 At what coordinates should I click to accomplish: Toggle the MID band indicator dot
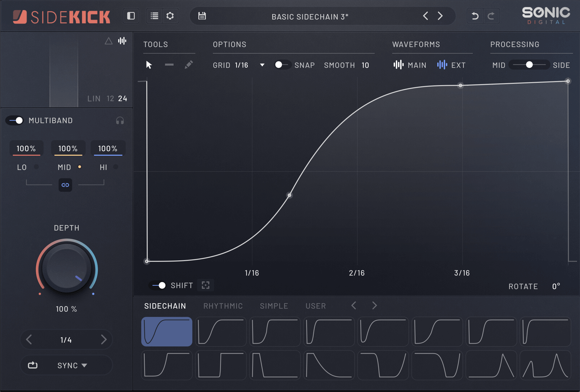click(80, 167)
